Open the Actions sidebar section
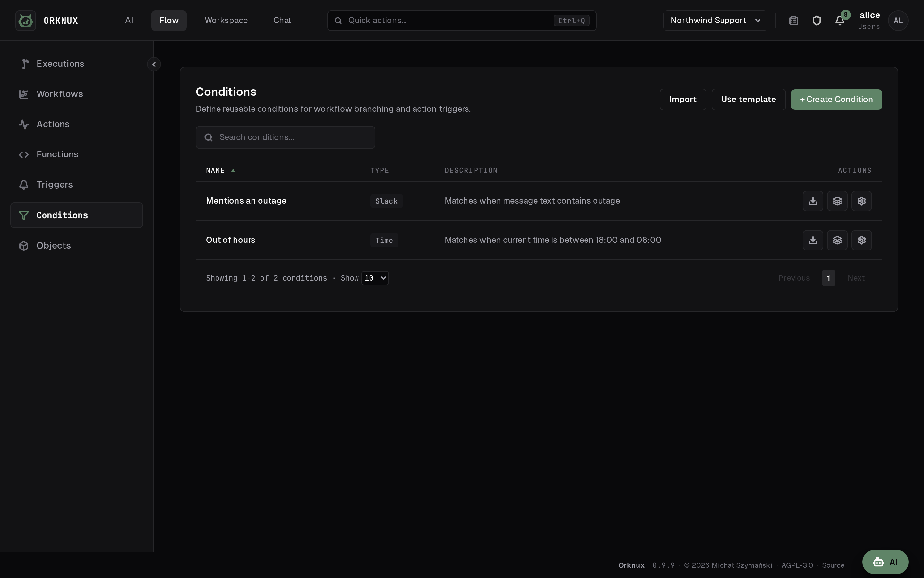 [76, 124]
